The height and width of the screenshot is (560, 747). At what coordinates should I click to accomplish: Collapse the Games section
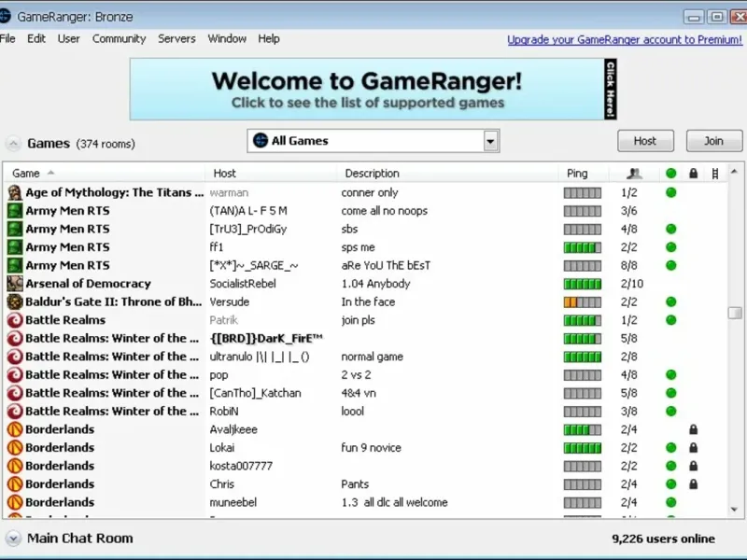(x=13, y=144)
